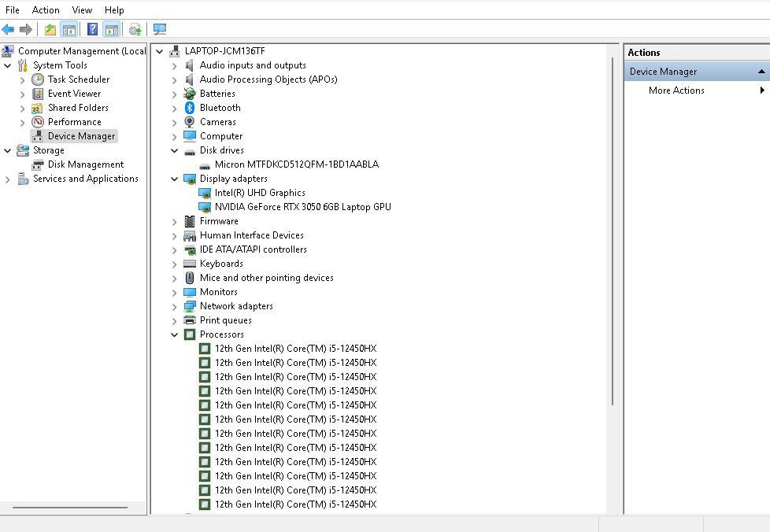Click the Human Interface Devices icon

click(190, 235)
